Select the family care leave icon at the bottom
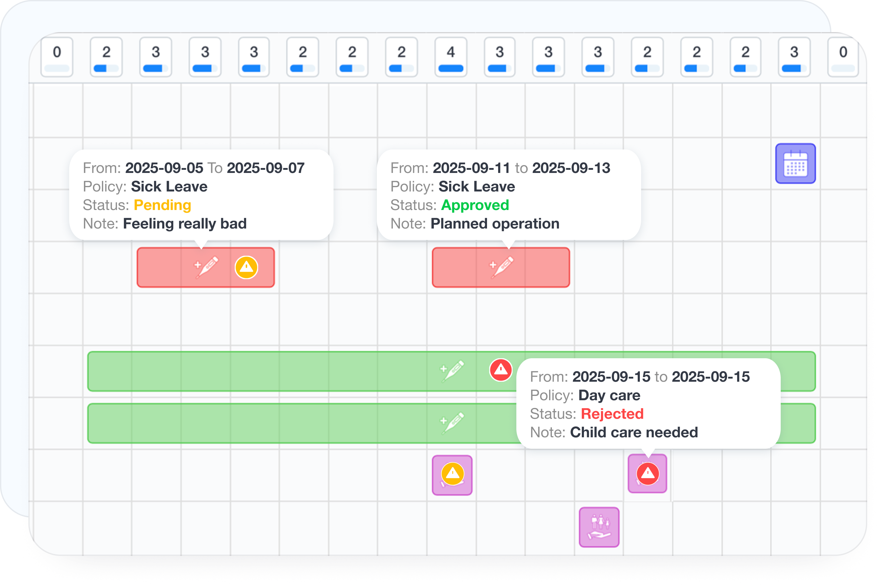The image size is (882, 588). pyautogui.click(x=599, y=527)
